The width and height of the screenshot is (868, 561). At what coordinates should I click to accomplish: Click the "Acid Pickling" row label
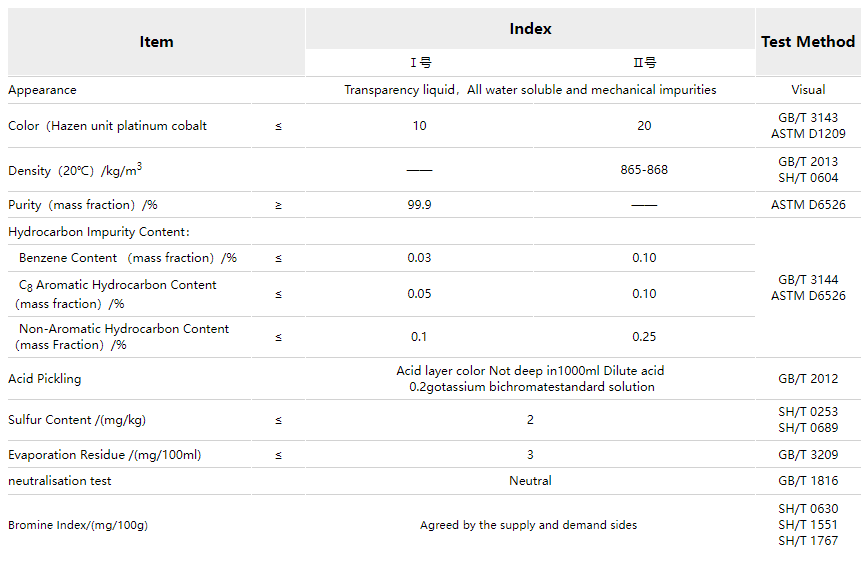[45, 379]
